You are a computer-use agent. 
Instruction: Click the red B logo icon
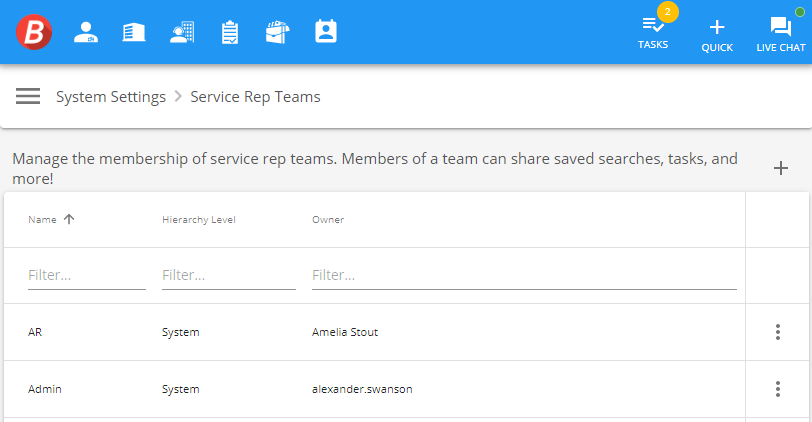(x=34, y=32)
